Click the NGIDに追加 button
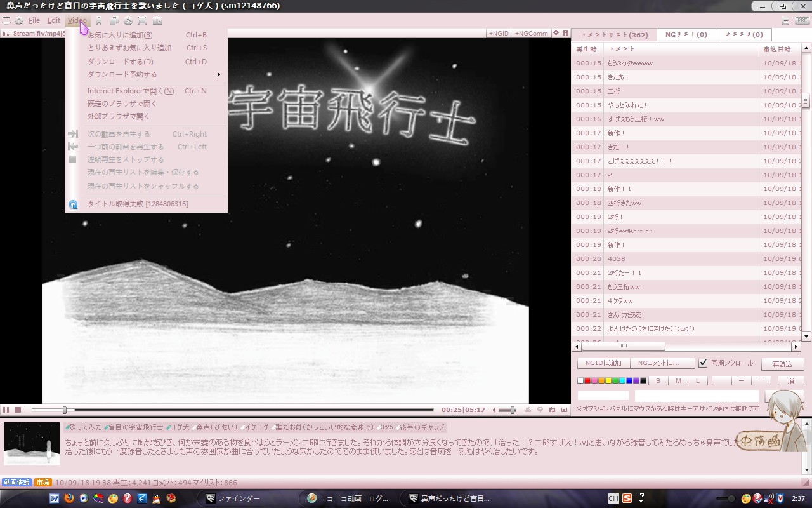Screen dimensions: 812x508 pos(603,363)
